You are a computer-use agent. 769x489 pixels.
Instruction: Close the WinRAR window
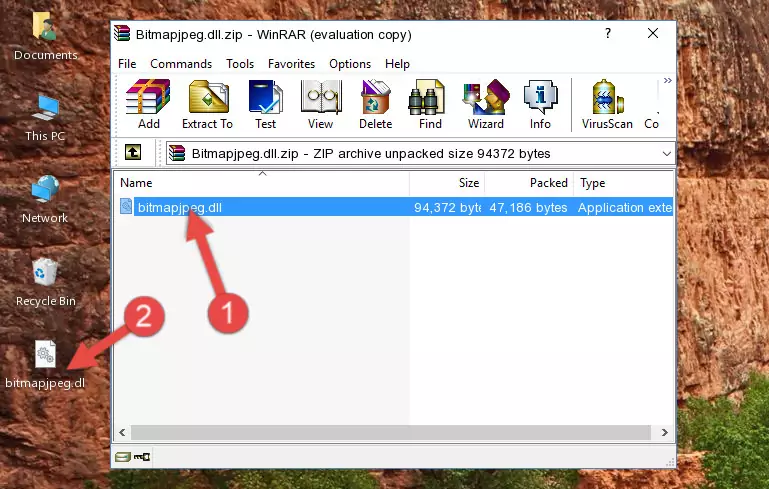coord(653,33)
